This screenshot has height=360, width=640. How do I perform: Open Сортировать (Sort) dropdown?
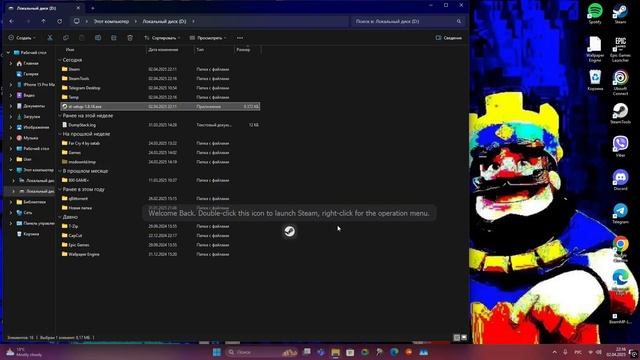[x=162, y=38]
